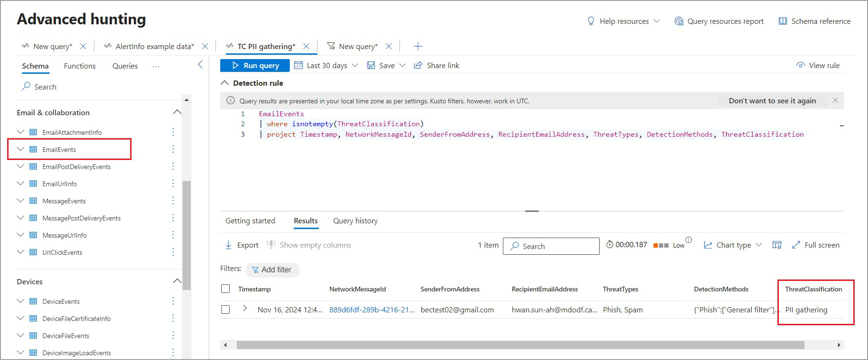Click the results scroll right arrow
The width and height of the screenshot is (868, 360).
pyautogui.click(x=839, y=345)
